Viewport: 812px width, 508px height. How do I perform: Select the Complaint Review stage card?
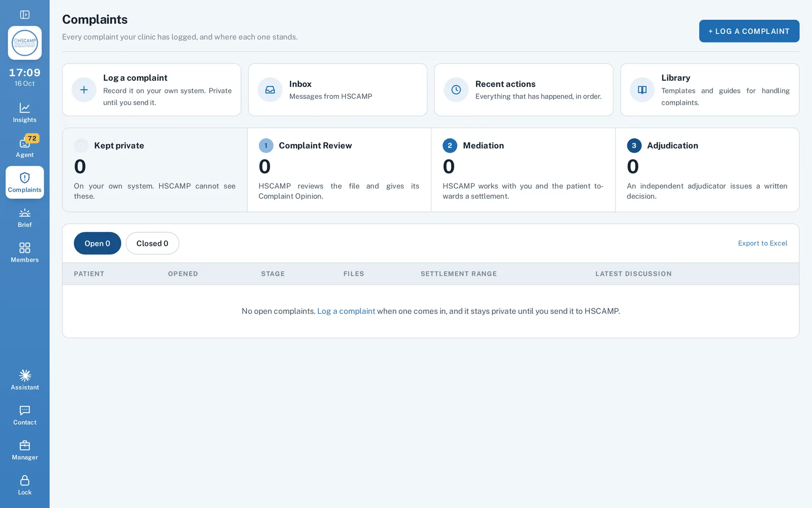pyautogui.click(x=339, y=170)
